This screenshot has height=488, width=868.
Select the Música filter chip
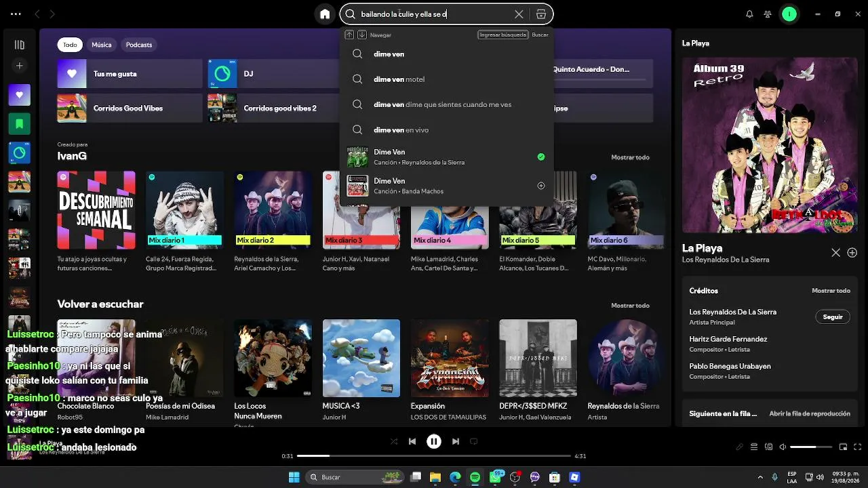102,45
